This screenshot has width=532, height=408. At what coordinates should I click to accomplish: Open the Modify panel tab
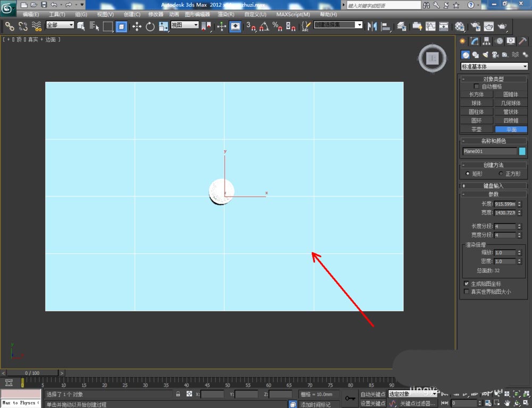point(475,41)
